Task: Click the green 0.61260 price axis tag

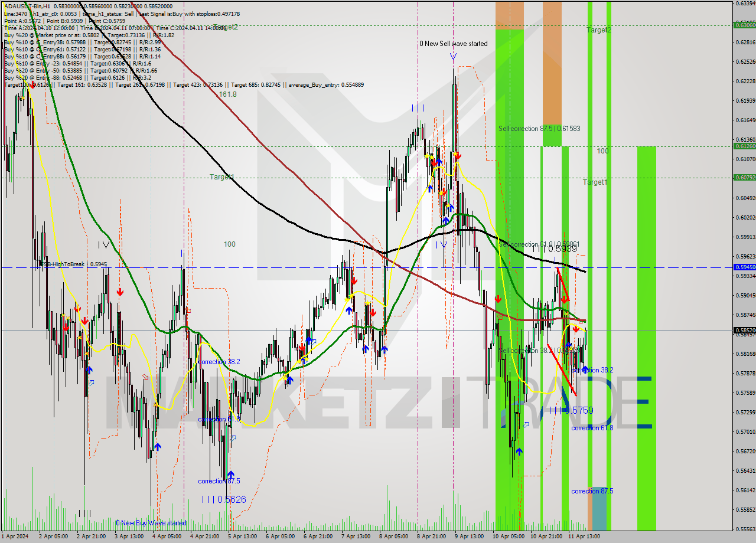Action: point(744,146)
